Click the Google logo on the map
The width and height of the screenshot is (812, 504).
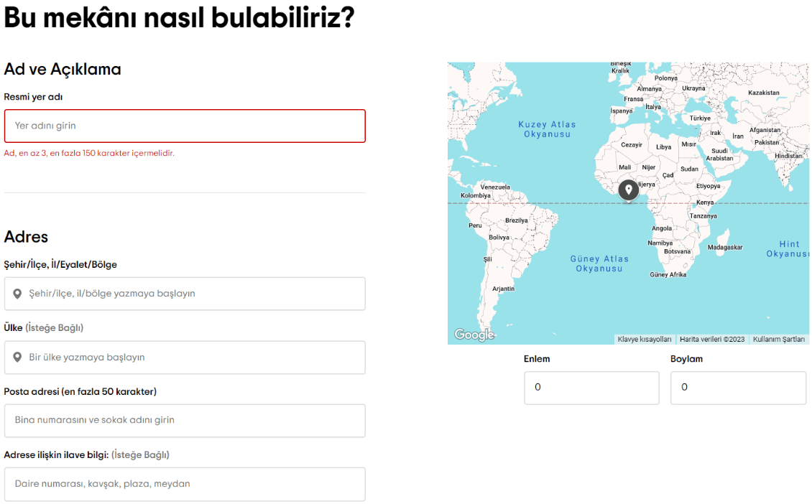(474, 335)
